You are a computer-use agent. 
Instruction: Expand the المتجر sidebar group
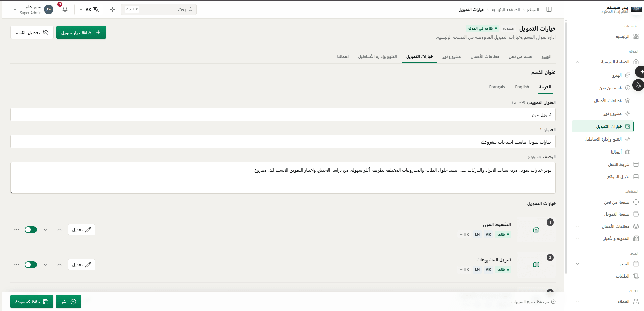tap(577, 264)
